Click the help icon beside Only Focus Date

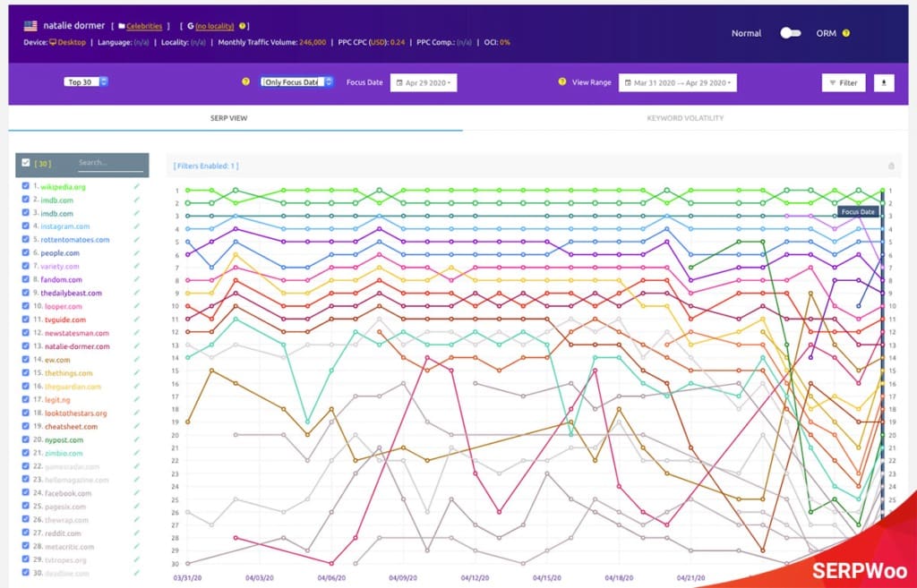[245, 82]
